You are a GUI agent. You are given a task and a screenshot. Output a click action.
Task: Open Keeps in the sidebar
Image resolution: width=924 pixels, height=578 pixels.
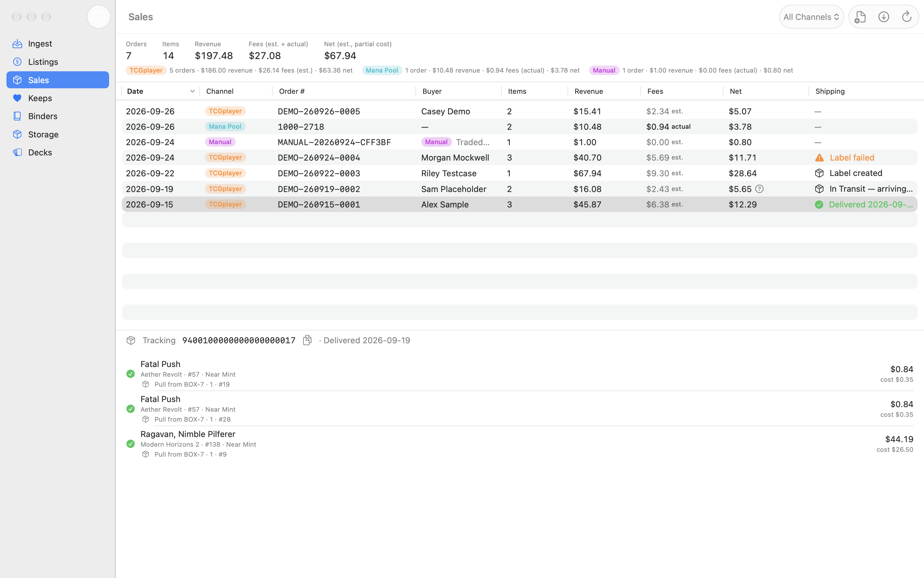[x=58, y=98]
